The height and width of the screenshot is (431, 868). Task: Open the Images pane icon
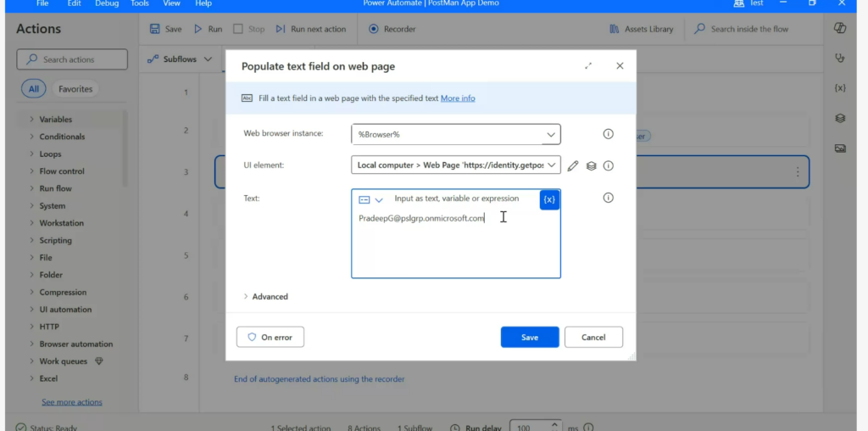840,148
